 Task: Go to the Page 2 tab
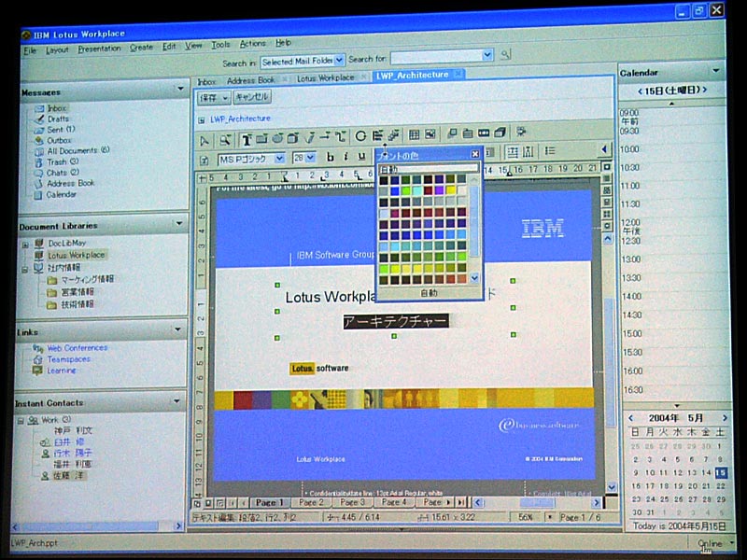point(311,502)
